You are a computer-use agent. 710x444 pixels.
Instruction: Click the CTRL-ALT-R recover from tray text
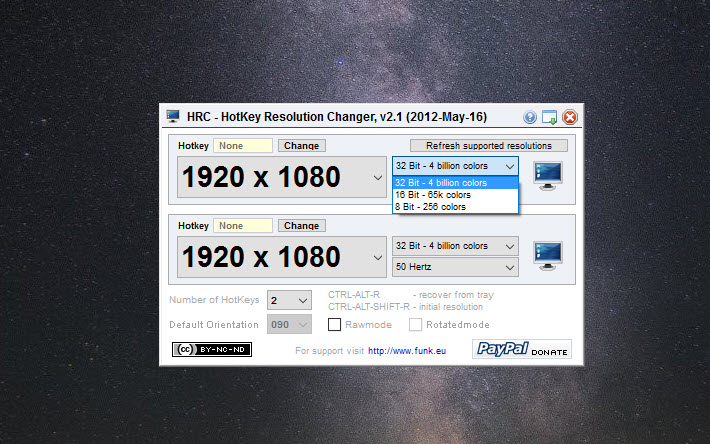point(411,295)
